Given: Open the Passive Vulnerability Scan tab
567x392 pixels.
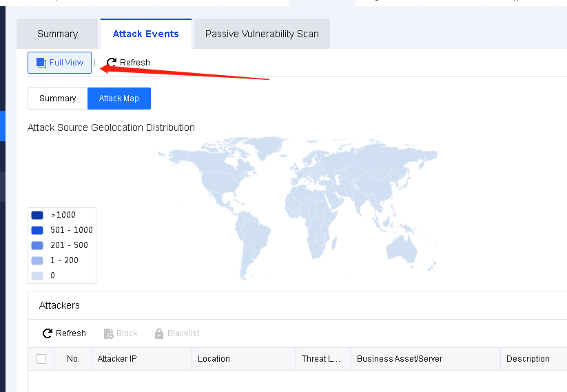Looking at the screenshot, I should (x=262, y=34).
